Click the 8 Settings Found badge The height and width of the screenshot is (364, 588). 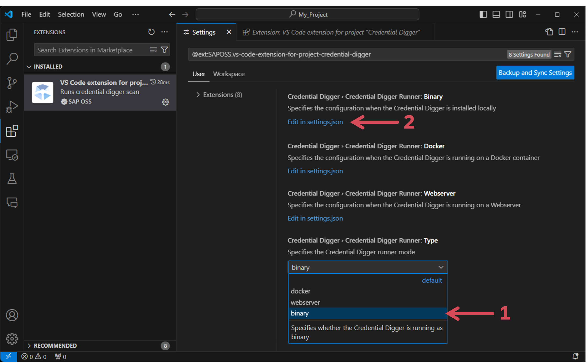529,54
